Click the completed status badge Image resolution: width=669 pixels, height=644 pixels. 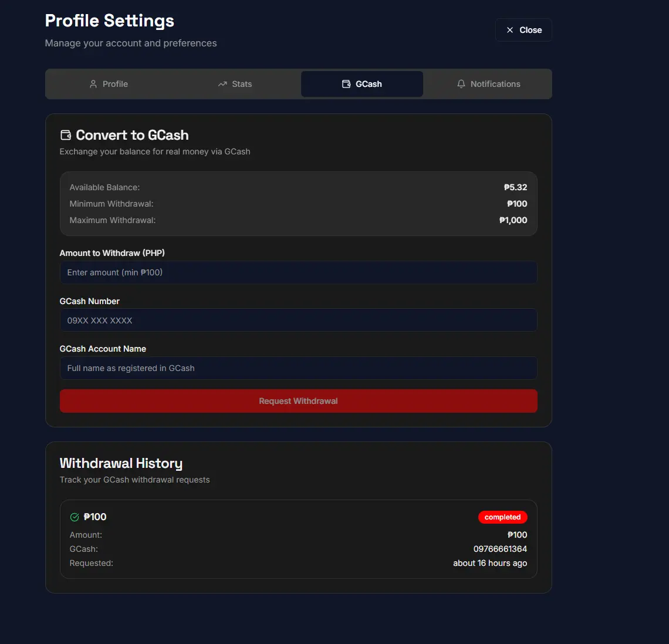pyautogui.click(x=502, y=517)
